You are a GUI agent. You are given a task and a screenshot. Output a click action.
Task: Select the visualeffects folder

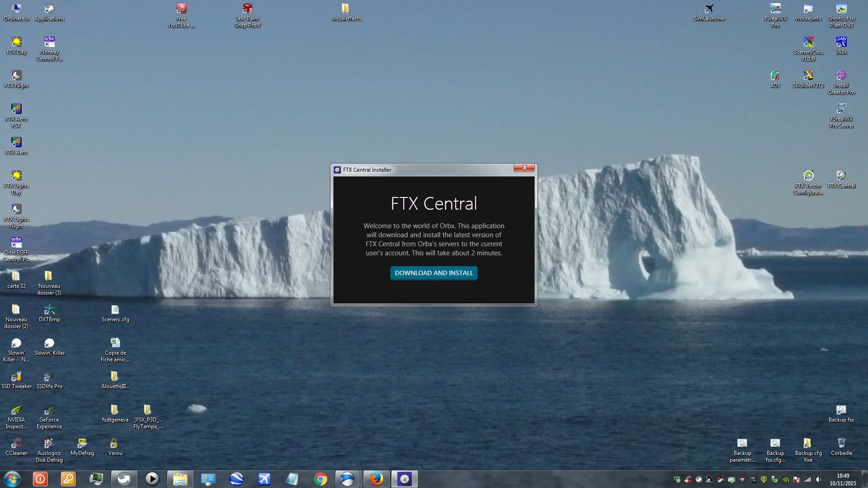pos(346,12)
